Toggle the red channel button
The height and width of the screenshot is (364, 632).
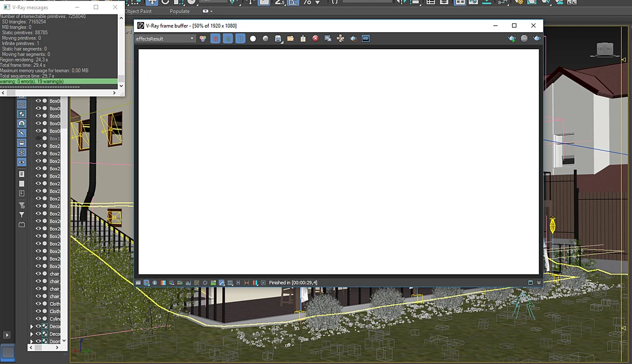pyautogui.click(x=215, y=39)
